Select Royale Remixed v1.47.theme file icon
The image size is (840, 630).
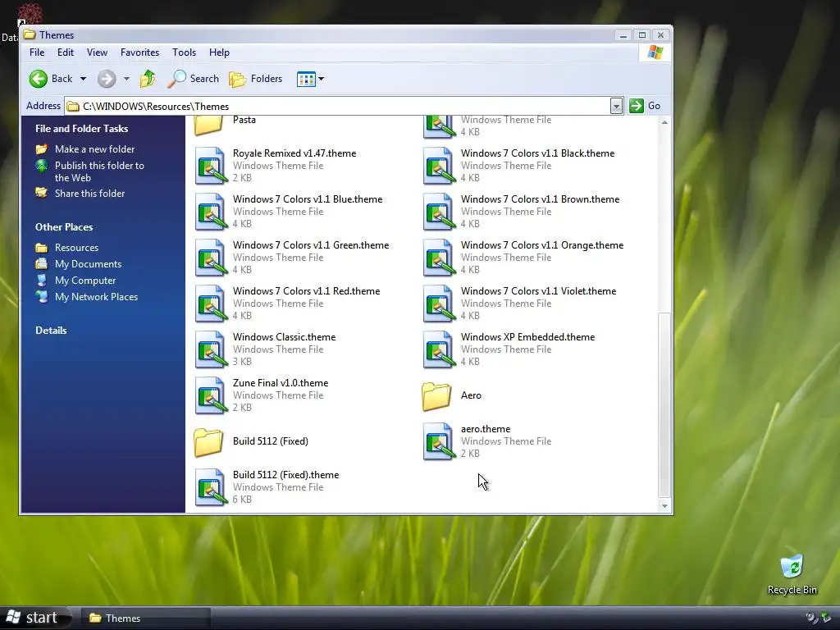[x=209, y=166]
